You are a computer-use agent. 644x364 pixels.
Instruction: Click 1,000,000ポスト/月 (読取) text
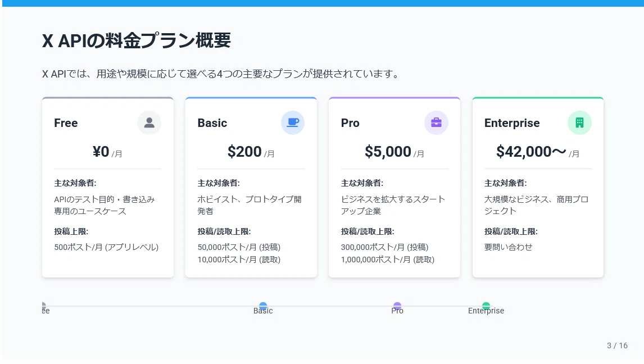pos(388,260)
